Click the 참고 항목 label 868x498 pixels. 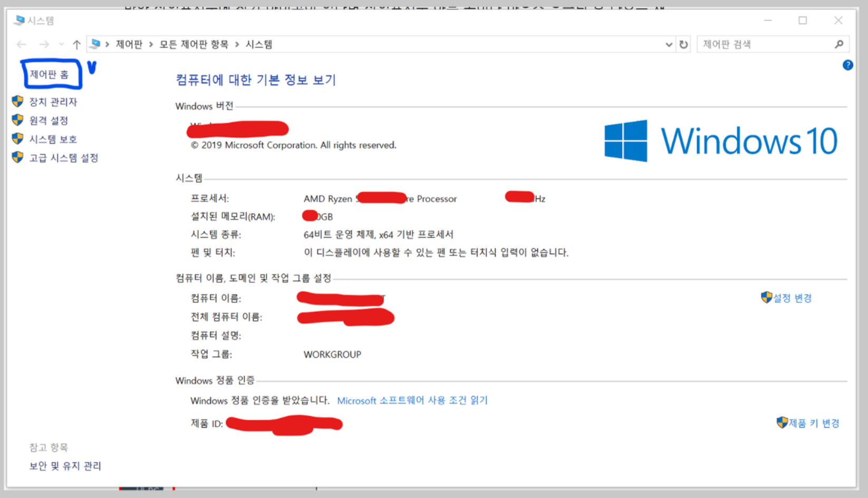pos(49,447)
